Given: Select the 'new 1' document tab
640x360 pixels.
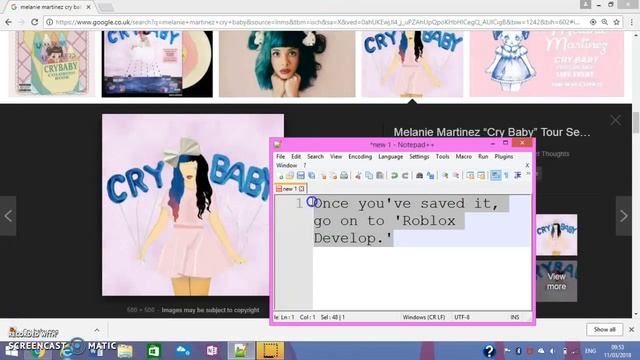Looking at the screenshot, I should [289, 189].
